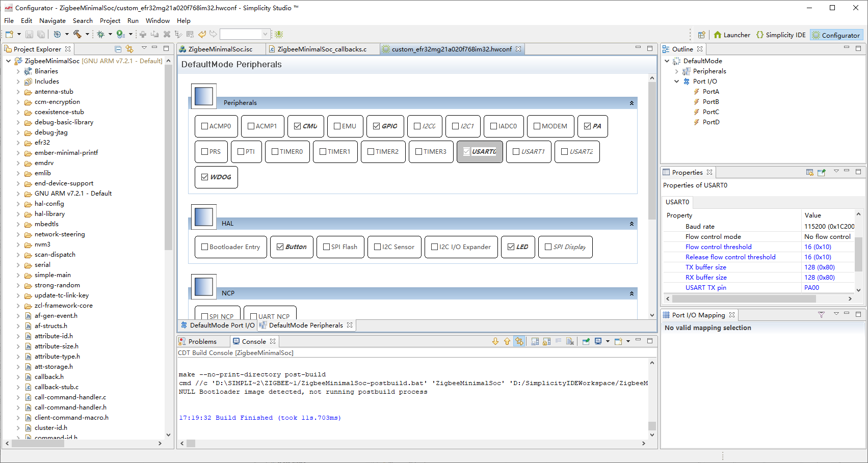
Task: Switch to DefaultMode Port I/O tab
Action: click(x=219, y=325)
